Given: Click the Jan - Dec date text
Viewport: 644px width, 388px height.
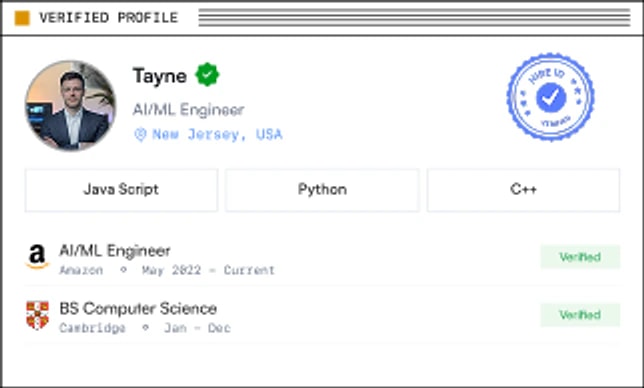Looking at the screenshot, I should (x=198, y=328).
